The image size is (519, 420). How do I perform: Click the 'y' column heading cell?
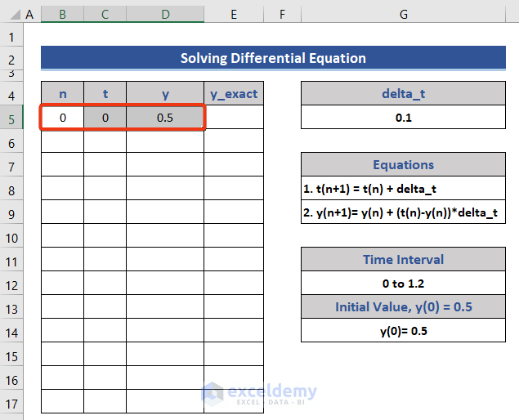coord(165,93)
